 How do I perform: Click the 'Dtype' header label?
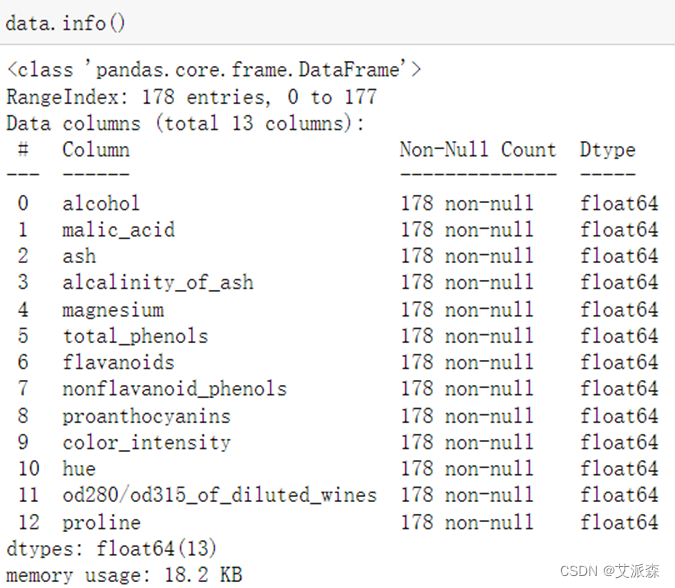[x=607, y=150]
